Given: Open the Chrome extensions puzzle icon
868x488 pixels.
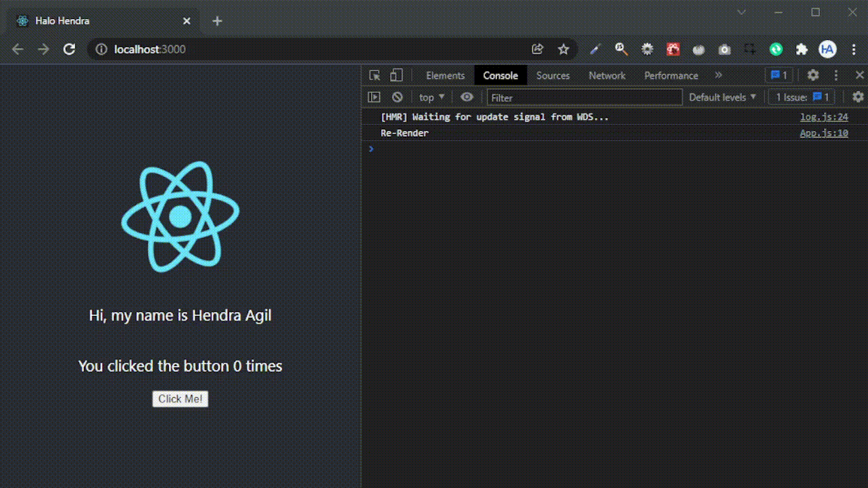Looking at the screenshot, I should click(x=802, y=49).
